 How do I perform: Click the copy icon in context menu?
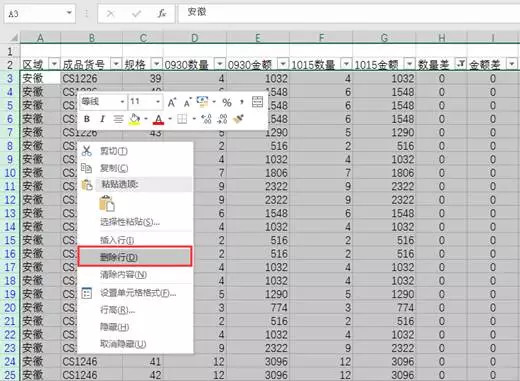click(87, 168)
